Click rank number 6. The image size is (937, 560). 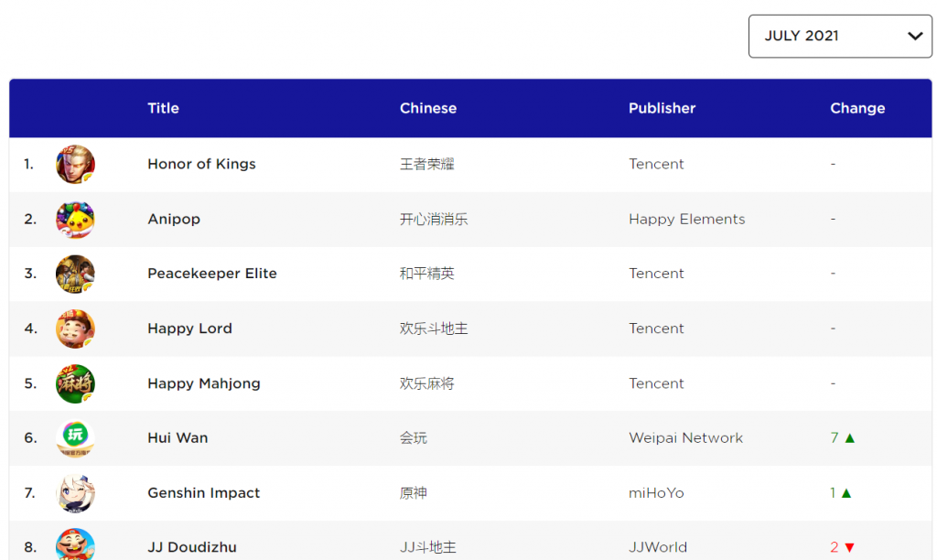tap(30, 438)
